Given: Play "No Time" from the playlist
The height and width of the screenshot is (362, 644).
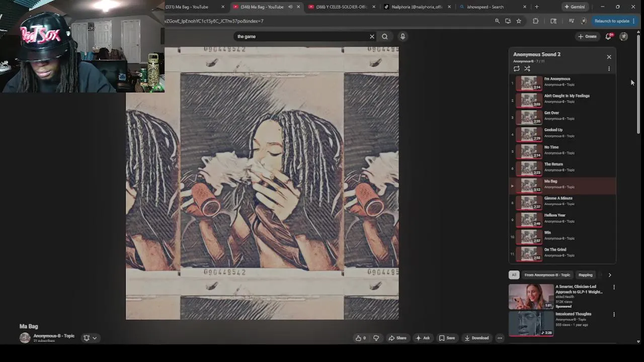Looking at the screenshot, I should click(562, 150).
